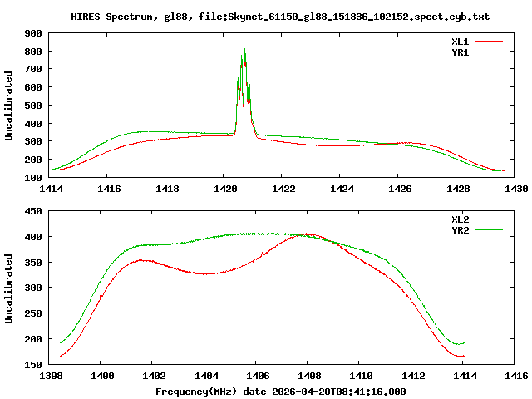This screenshot has height=399, width=532.
Task: Click the 1410 x-axis tick label
Action: pos(361,376)
